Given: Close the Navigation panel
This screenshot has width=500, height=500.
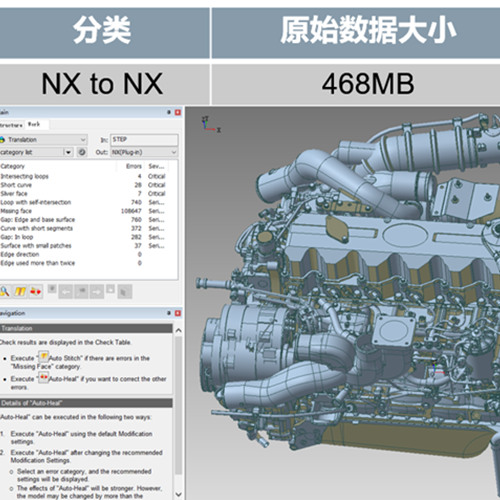Looking at the screenshot, I should click(x=178, y=313).
